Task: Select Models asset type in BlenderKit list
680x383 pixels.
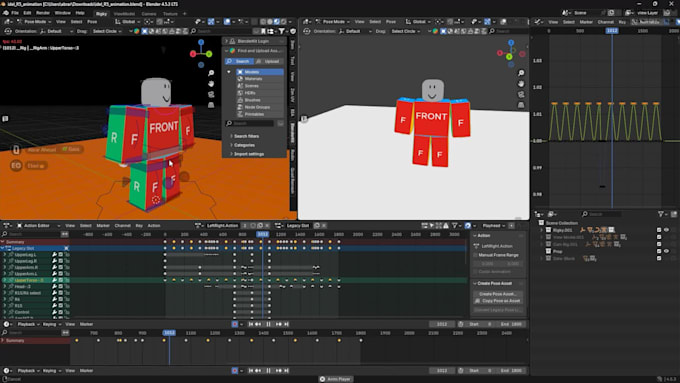Action: [x=260, y=72]
